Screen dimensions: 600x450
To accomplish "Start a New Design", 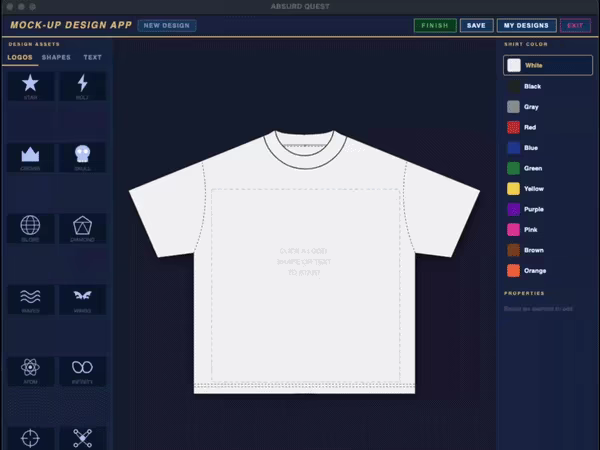I will (x=167, y=26).
